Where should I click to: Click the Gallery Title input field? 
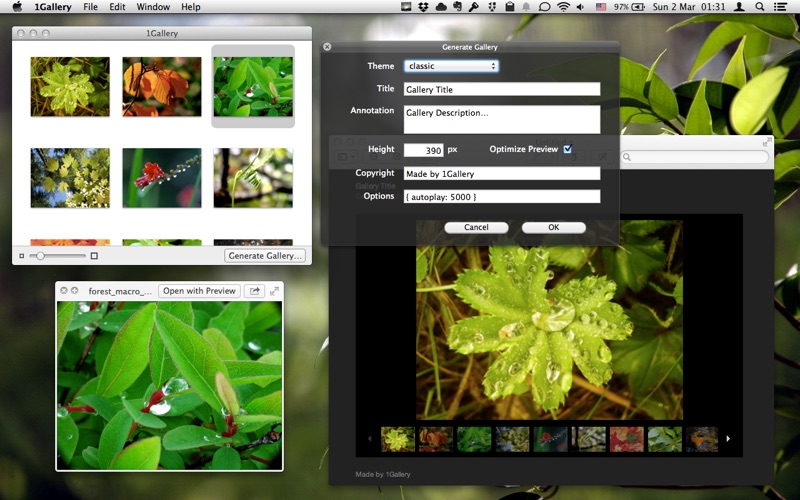point(502,89)
